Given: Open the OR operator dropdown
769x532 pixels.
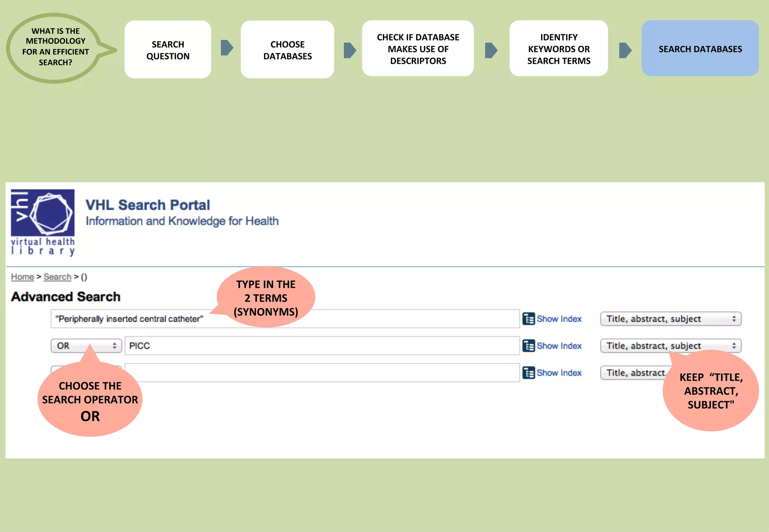Looking at the screenshot, I should click(86, 346).
